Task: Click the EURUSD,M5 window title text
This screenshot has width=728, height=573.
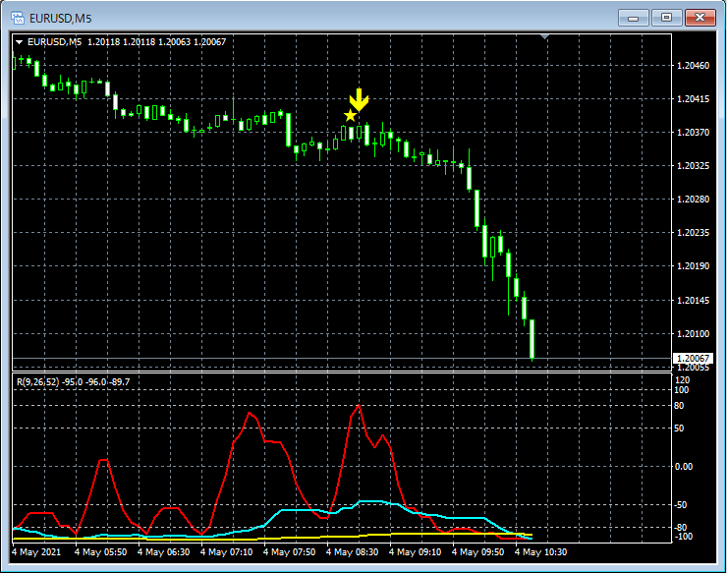Action: tap(61, 19)
